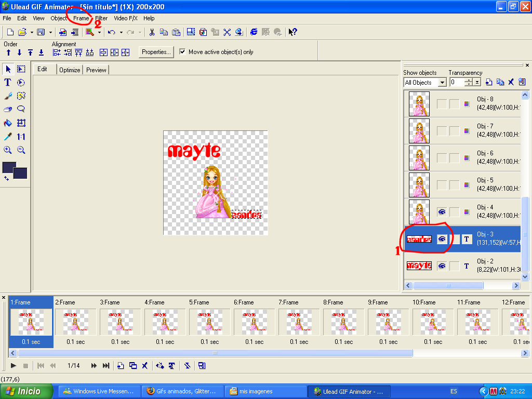Switch to the Preview tab
Image resolution: width=532 pixels, height=399 pixels.
coord(96,70)
